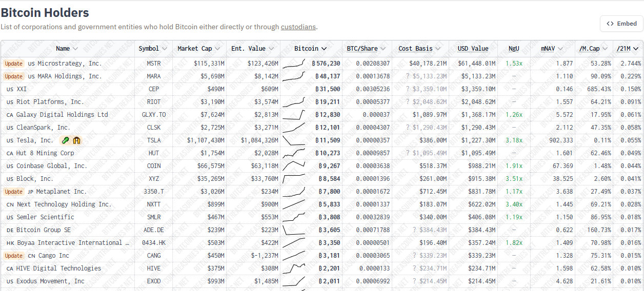Click Update badge for MARA Holdings
Viewport: 644px width, 291px height.
click(x=14, y=76)
